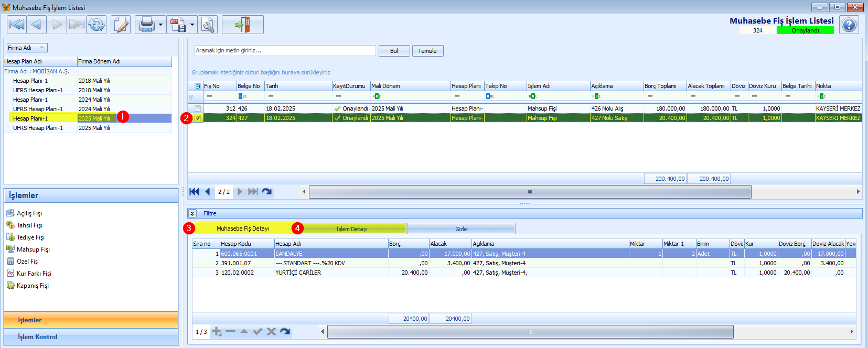Go to first record toolbar icon
Viewport: 868px width, 348px height.
(17, 25)
